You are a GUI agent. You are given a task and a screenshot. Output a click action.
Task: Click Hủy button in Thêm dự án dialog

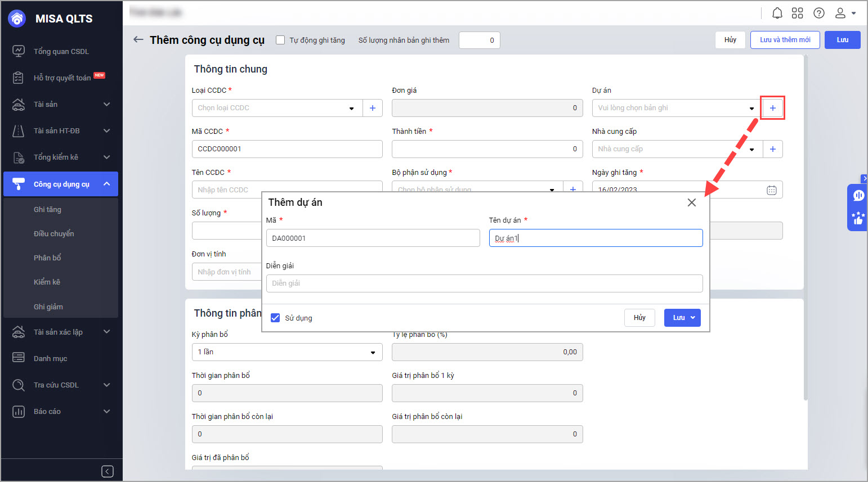pos(639,318)
